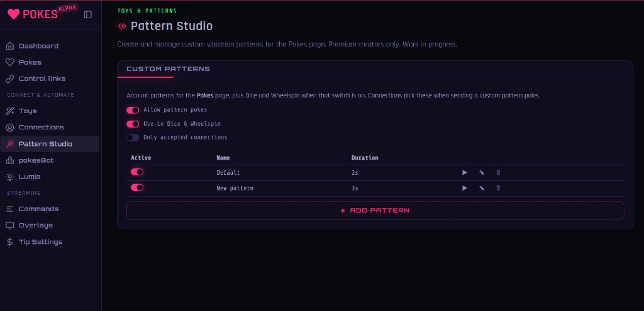Click the pokesBot robot icon
Image resolution: width=644 pixels, height=311 pixels.
10,160
